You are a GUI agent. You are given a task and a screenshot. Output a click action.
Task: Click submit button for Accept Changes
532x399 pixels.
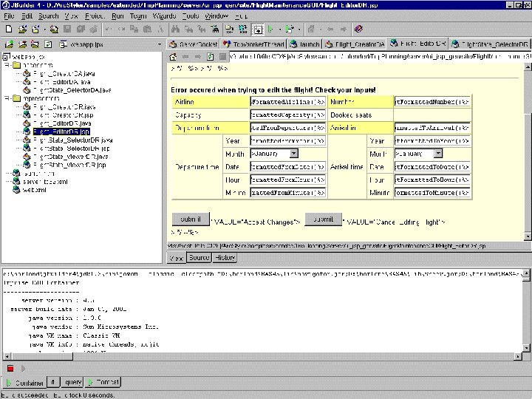[x=190, y=219]
